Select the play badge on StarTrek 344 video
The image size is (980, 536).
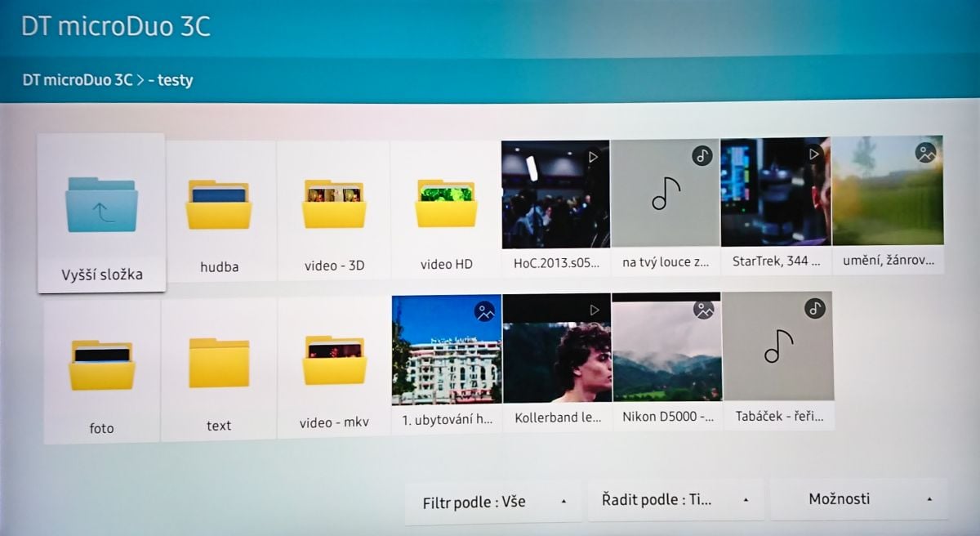pyautogui.click(x=813, y=155)
